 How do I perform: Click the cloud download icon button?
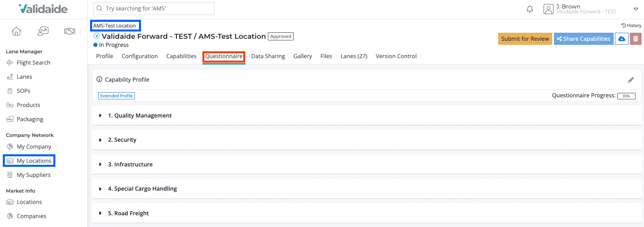[621, 39]
